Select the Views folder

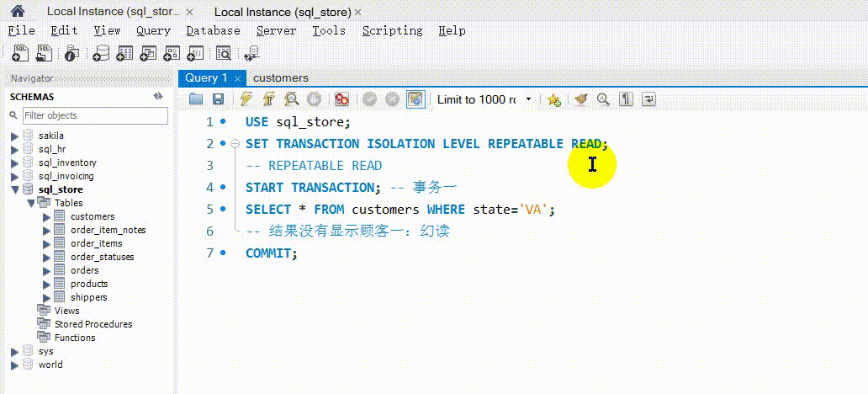67,311
